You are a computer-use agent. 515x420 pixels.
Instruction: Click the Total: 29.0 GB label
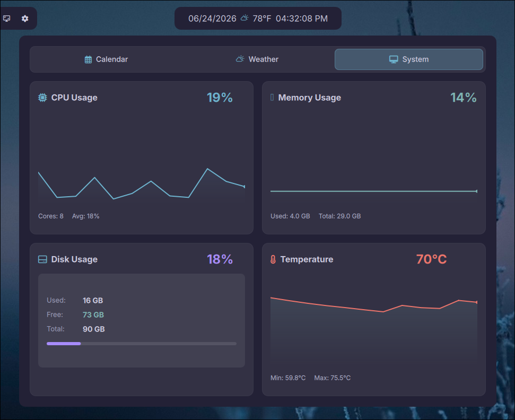(339, 216)
